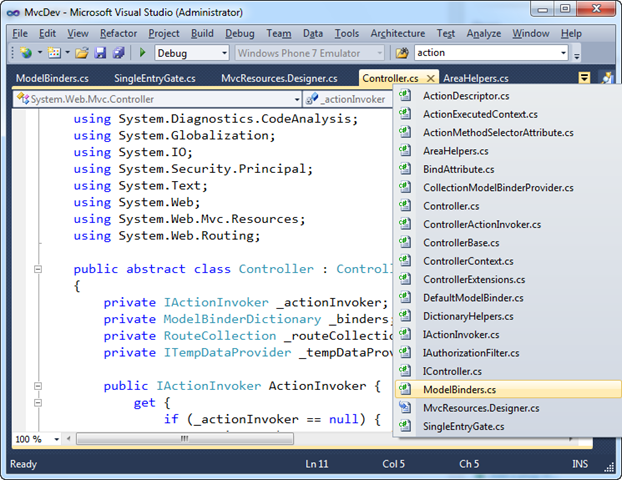Open the New Project dropdown arrow
Image resolution: width=622 pixels, height=480 pixels.
40,52
